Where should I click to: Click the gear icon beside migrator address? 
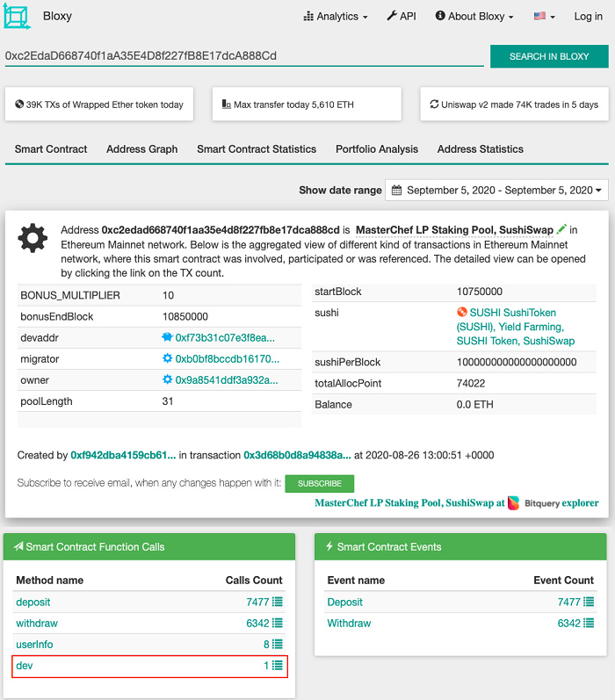pos(167,358)
